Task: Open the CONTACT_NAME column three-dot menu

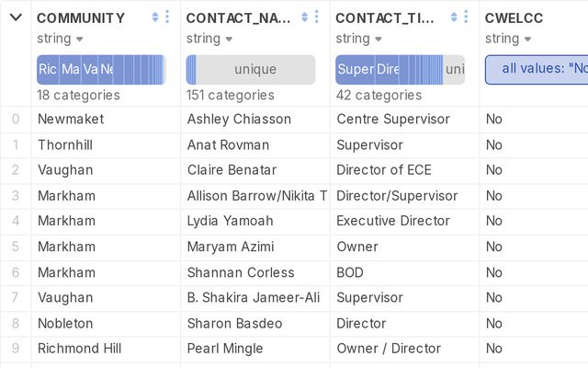Action: (317, 17)
